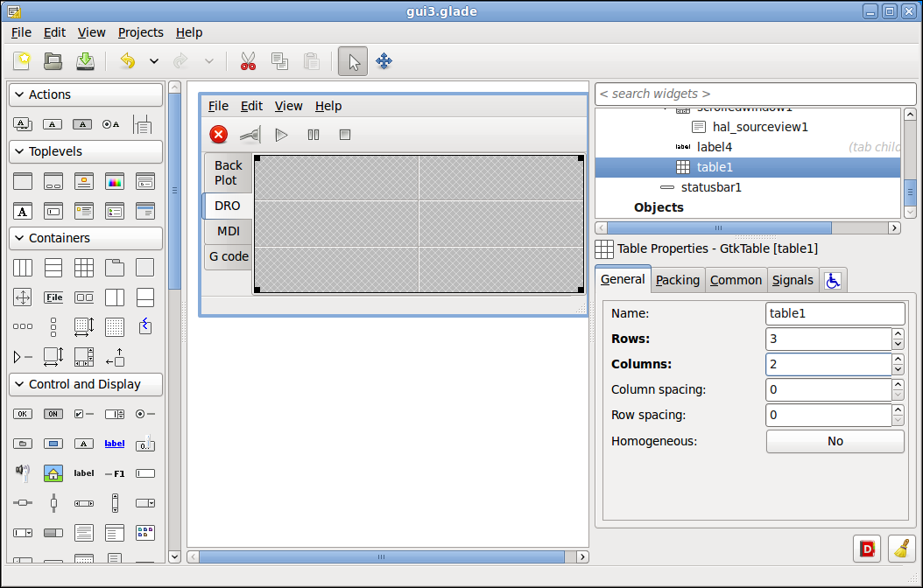Select the OK Button widget
This screenshot has width=923, height=588.
[23, 414]
